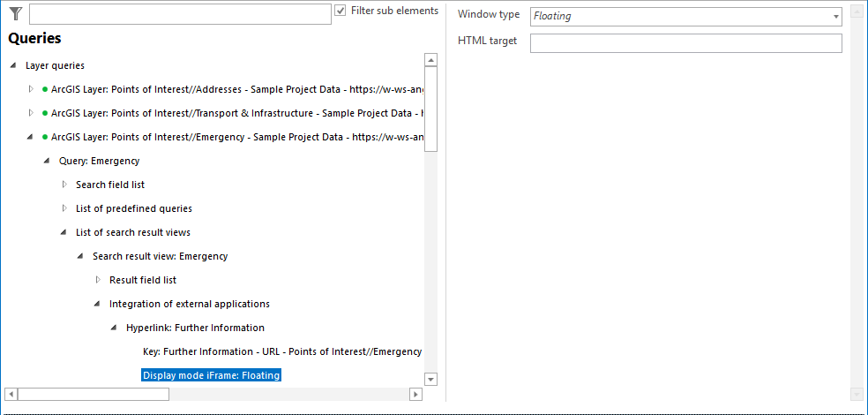Viewport: 868px width, 415px height.
Task: Click green status dot of Addresses layer
Action: 45,89
